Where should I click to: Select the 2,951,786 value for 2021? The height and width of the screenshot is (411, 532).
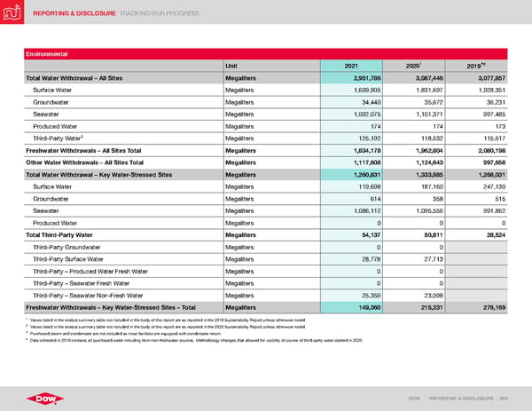pyautogui.click(x=367, y=78)
